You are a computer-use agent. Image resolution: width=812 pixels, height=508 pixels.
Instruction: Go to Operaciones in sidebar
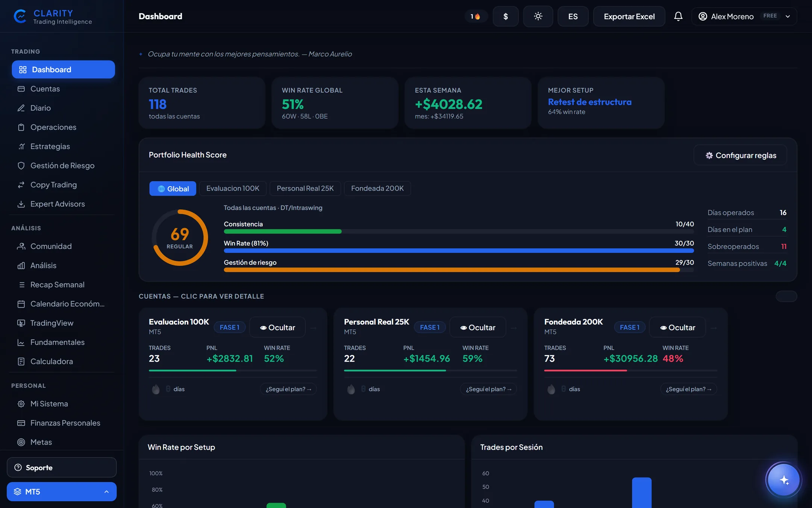tap(63, 127)
